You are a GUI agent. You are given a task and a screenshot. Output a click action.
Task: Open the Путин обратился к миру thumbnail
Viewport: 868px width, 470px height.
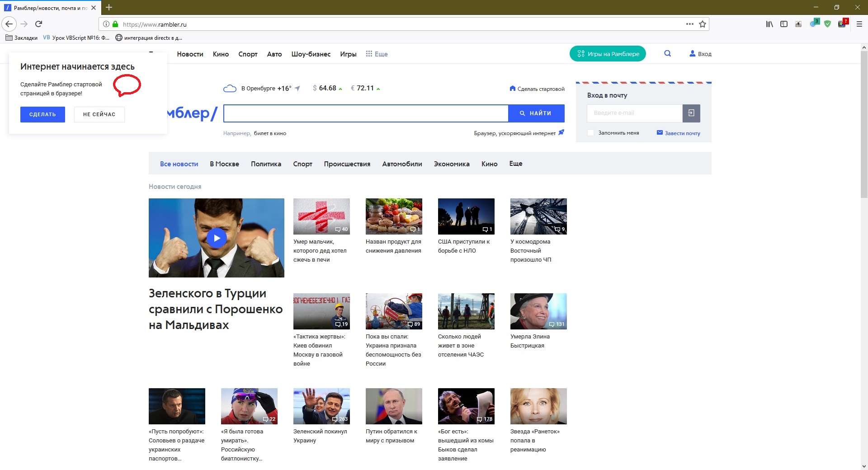point(394,406)
